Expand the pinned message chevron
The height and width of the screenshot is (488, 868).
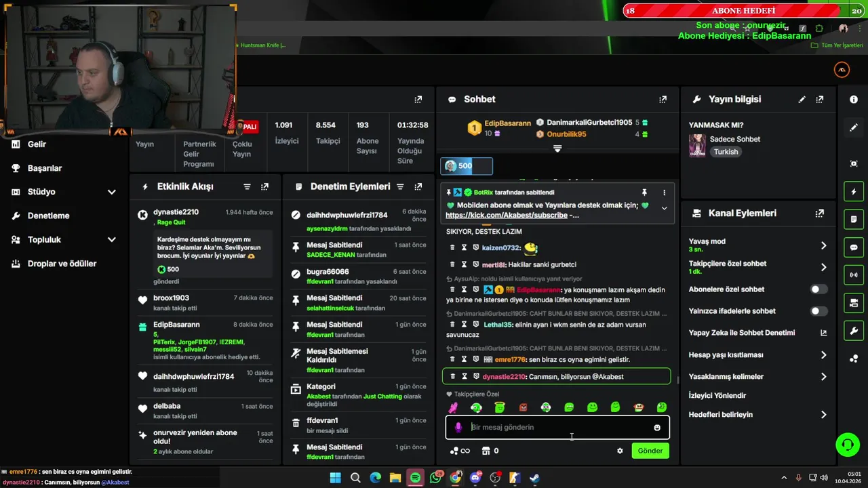pyautogui.click(x=664, y=208)
